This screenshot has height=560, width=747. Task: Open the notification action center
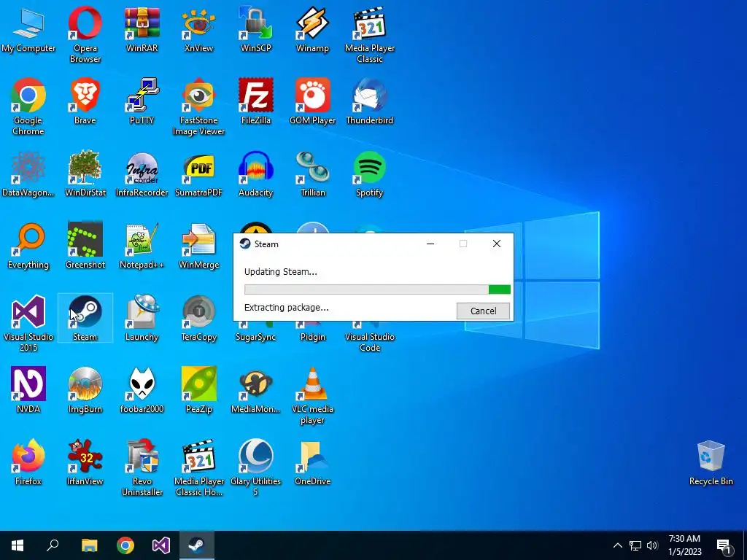(x=724, y=546)
